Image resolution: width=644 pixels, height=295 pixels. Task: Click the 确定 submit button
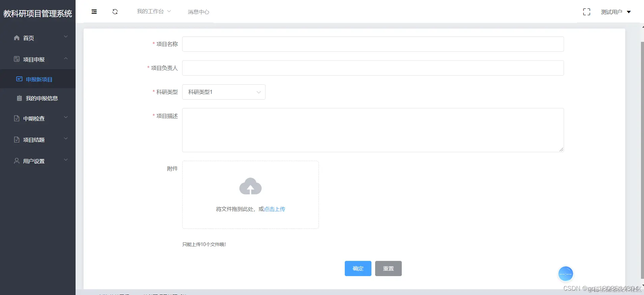click(x=358, y=268)
